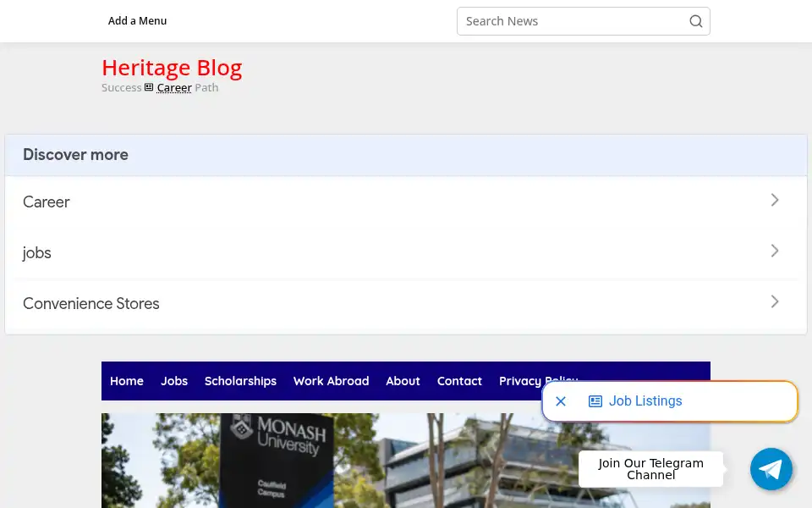
Task: Click the Add a Menu link
Action: (137, 20)
